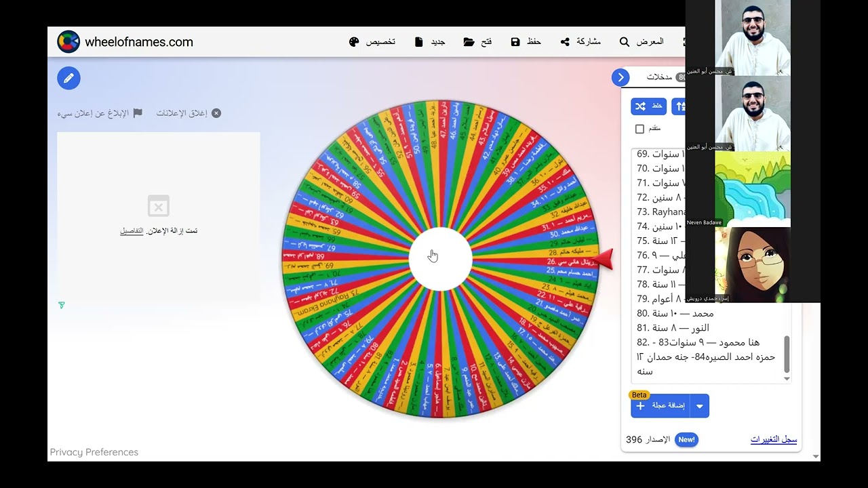
Task: Select Neven Badawe video participant tile
Action: tap(753, 188)
